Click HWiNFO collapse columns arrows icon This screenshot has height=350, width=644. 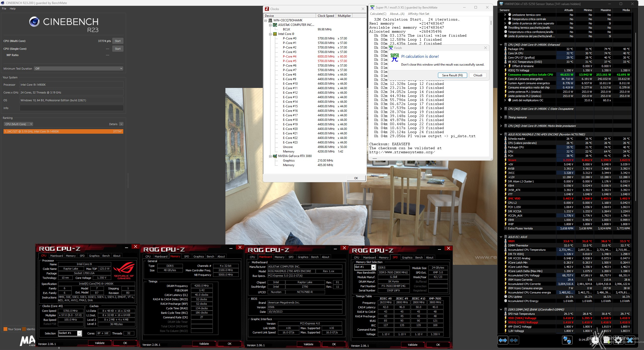point(514,340)
